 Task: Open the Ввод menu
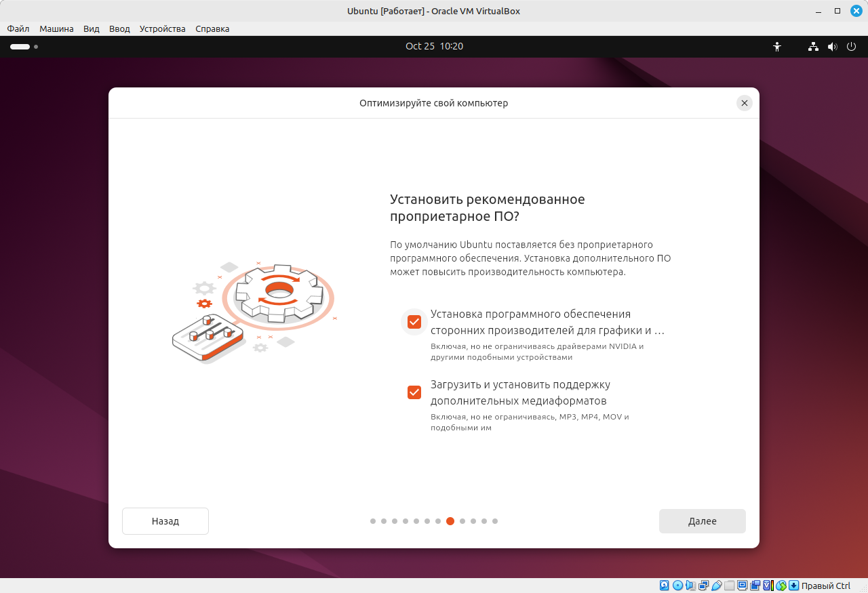pyautogui.click(x=119, y=28)
